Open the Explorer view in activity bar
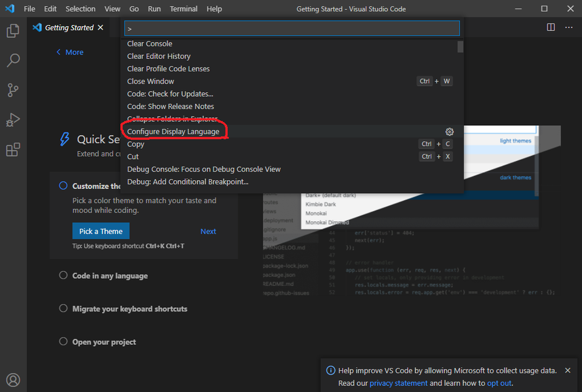The image size is (582, 392). pos(13,30)
